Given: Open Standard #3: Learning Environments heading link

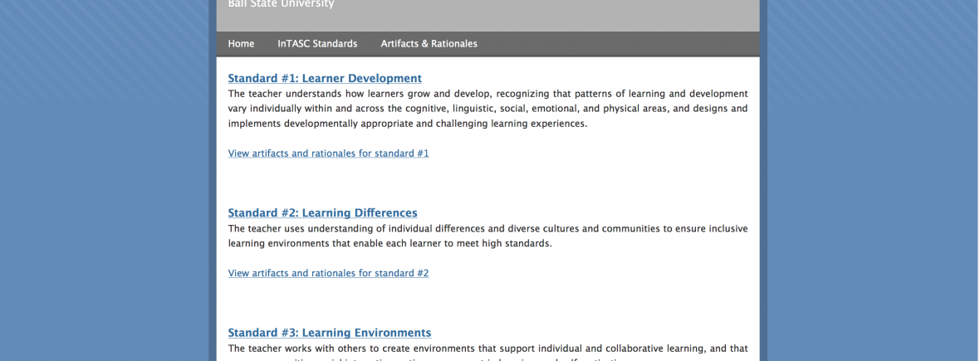Looking at the screenshot, I should click(x=329, y=333).
